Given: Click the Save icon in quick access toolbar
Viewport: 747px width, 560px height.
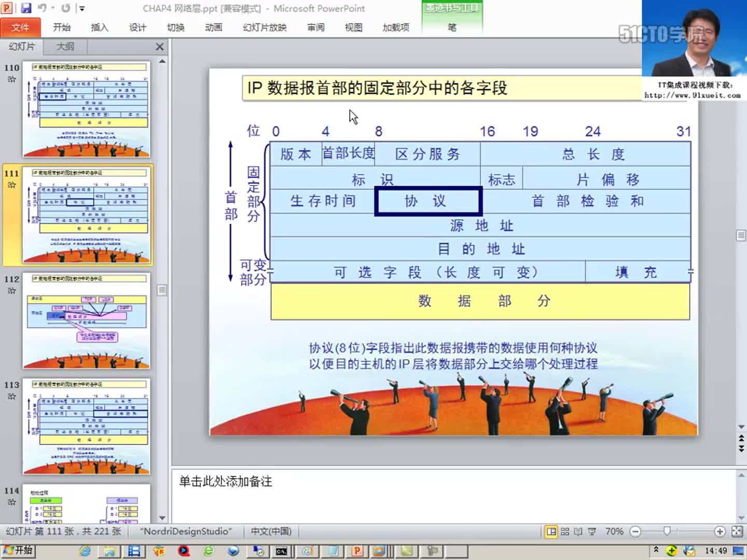Looking at the screenshot, I should (26, 8).
